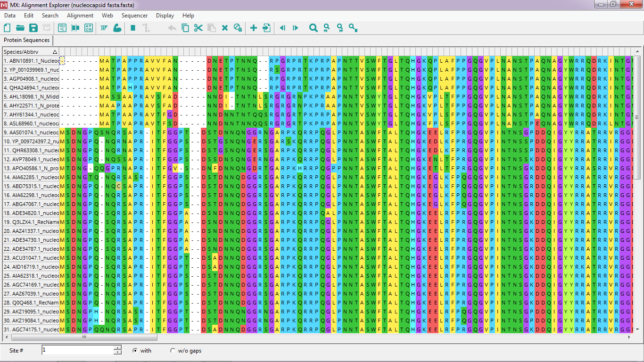Save the alignment session

pos(33,28)
